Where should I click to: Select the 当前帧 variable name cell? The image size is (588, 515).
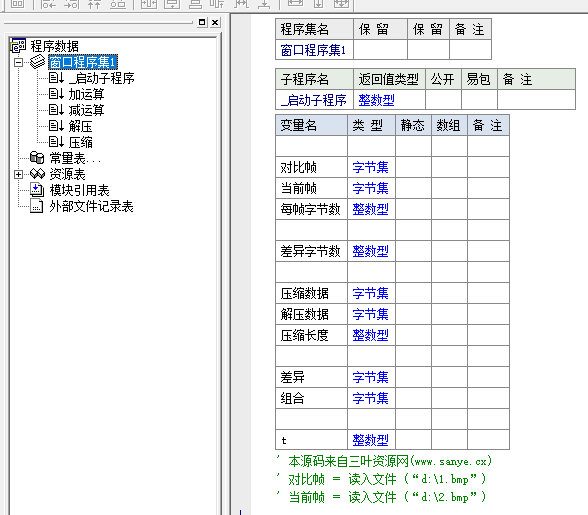311,188
